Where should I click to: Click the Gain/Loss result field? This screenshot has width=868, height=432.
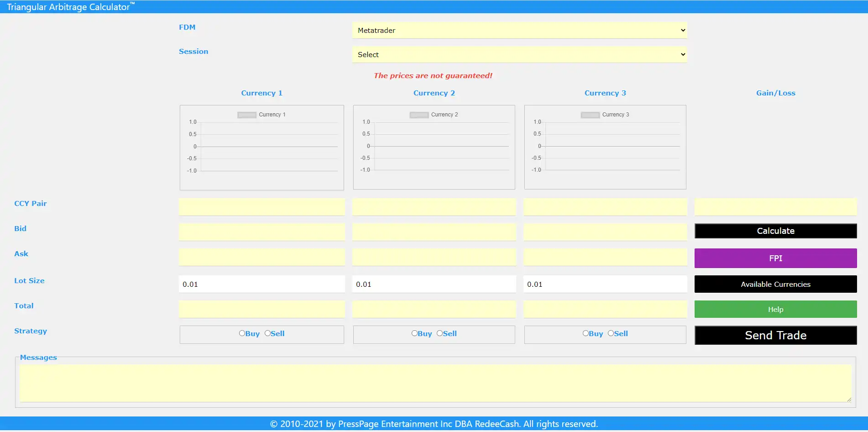775,207
